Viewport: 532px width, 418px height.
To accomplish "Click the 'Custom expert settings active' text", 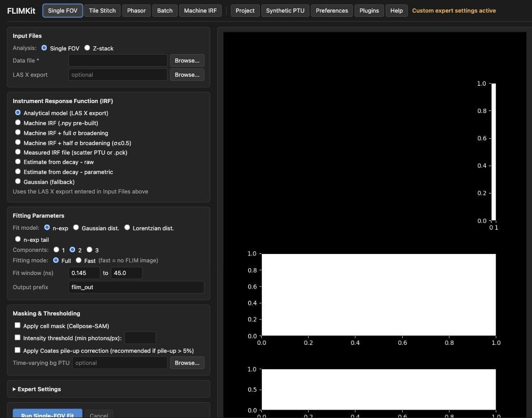I will [454, 11].
